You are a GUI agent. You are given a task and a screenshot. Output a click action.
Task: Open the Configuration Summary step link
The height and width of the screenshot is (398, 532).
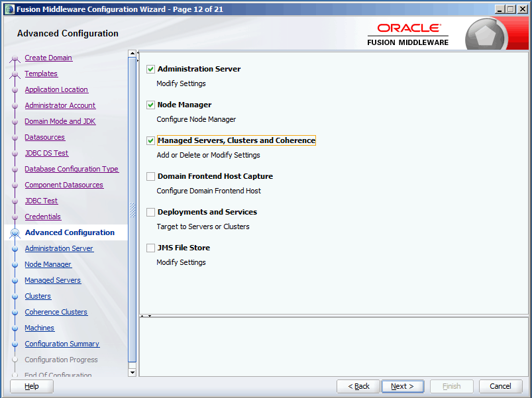(x=62, y=344)
